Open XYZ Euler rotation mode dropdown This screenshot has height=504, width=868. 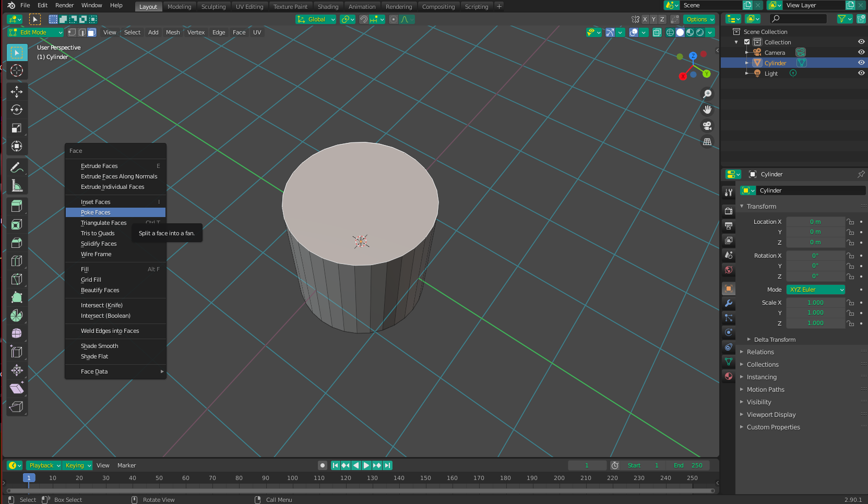pyautogui.click(x=815, y=290)
